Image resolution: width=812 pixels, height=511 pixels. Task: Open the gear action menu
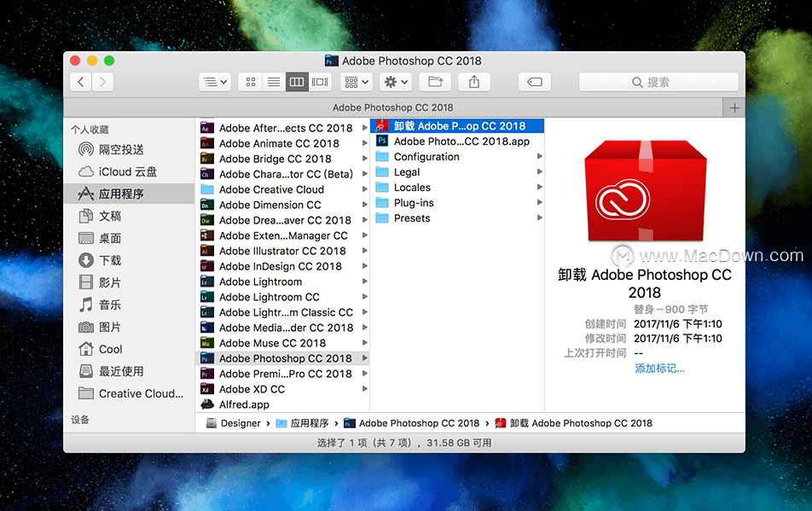click(x=396, y=82)
